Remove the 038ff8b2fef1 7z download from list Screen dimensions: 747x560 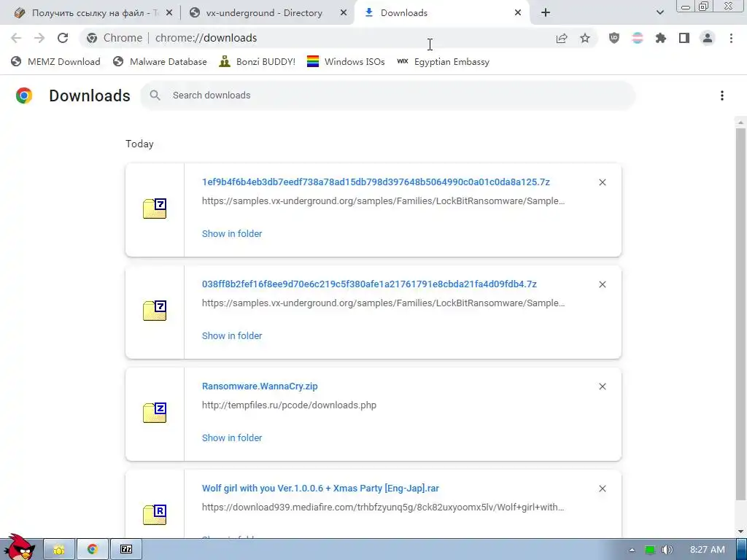click(x=602, y=284)
